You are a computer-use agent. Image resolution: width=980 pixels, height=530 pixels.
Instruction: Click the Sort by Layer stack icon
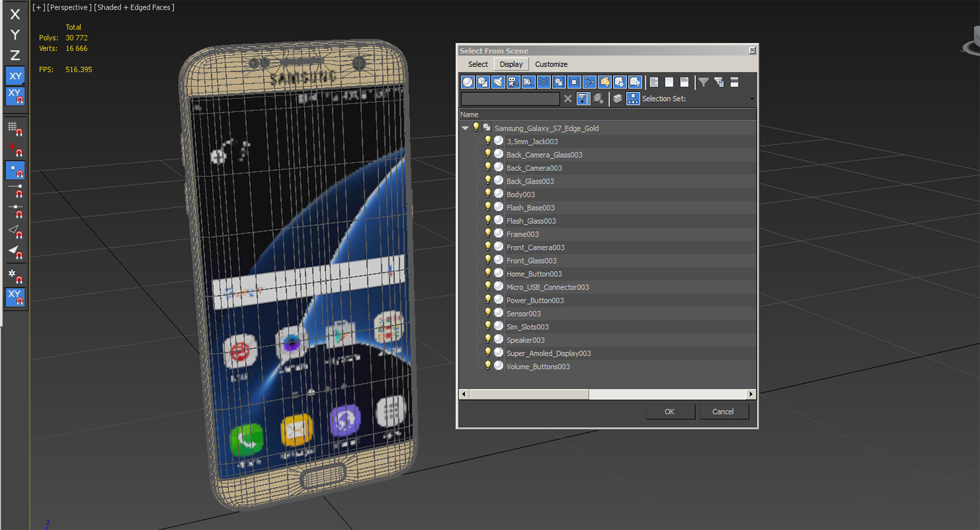(x=618, y=99)
